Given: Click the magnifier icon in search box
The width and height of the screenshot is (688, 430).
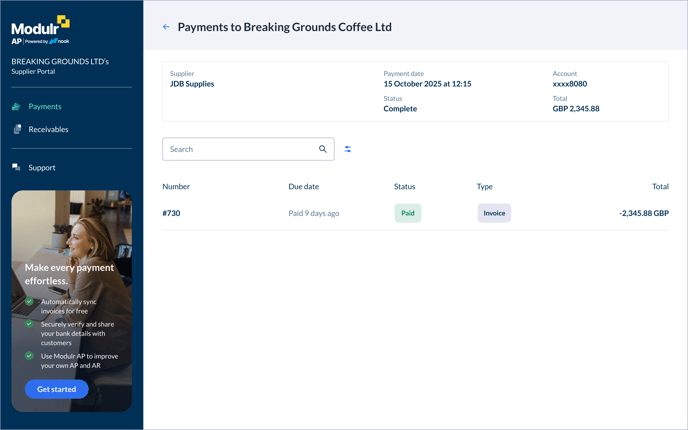Looking at the screenshot, I should tap(322, 149).
